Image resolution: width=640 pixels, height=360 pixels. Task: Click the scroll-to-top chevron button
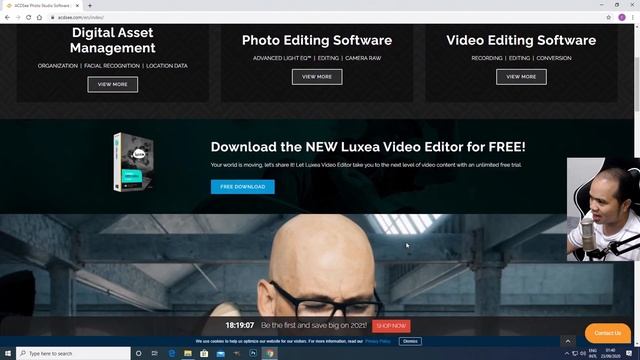point(567,341)
